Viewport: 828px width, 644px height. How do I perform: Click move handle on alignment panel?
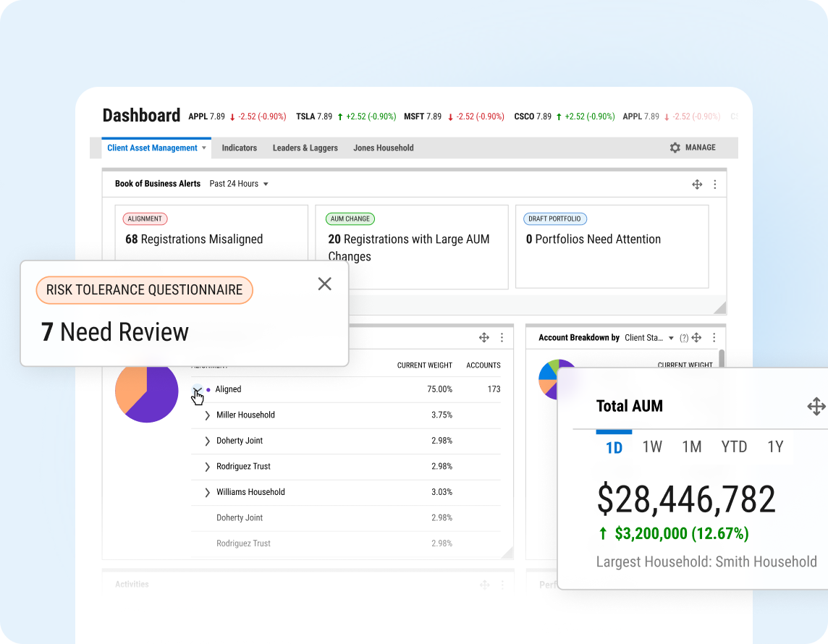[x=483, y=338]
